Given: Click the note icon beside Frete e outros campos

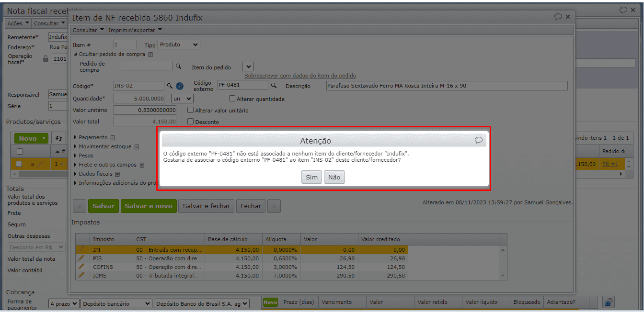Looking at the screenshot, I should [x=142, y=165].
